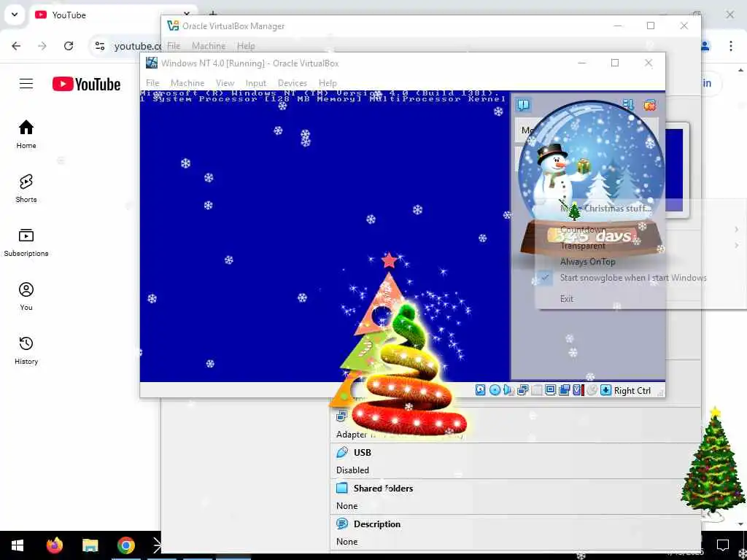Click Chrome forward arrow button
Viewport: 747px width, 560px height.
42,46
